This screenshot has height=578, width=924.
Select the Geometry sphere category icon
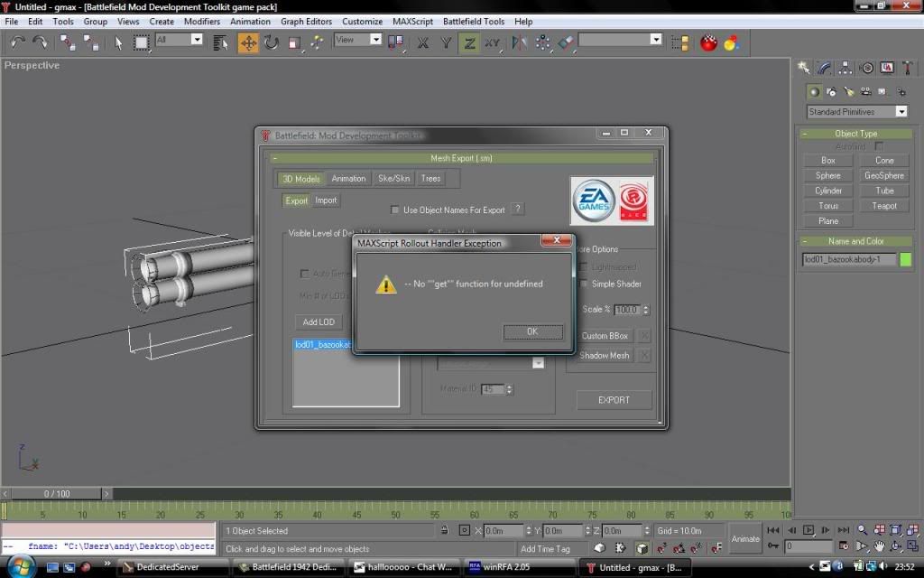814,91
